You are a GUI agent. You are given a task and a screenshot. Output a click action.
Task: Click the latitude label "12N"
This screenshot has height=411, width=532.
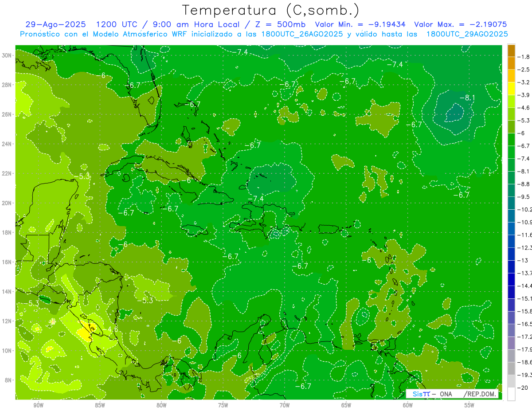point(8,321)
